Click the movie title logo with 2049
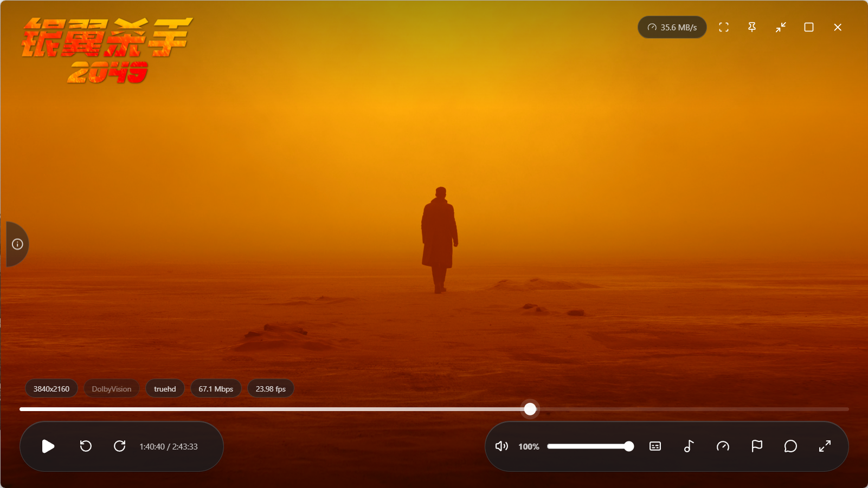The image size is (868, 488). [x=107, y=51]
